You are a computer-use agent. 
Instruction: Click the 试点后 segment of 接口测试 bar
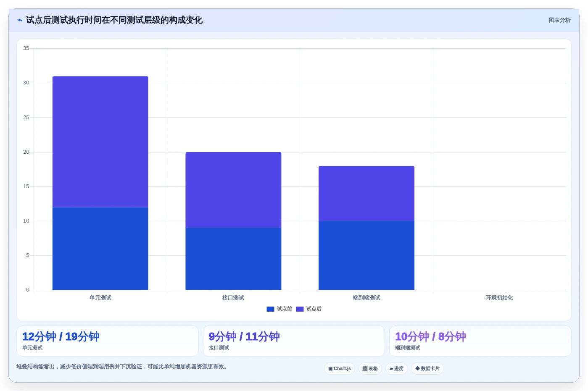point(233,190)
